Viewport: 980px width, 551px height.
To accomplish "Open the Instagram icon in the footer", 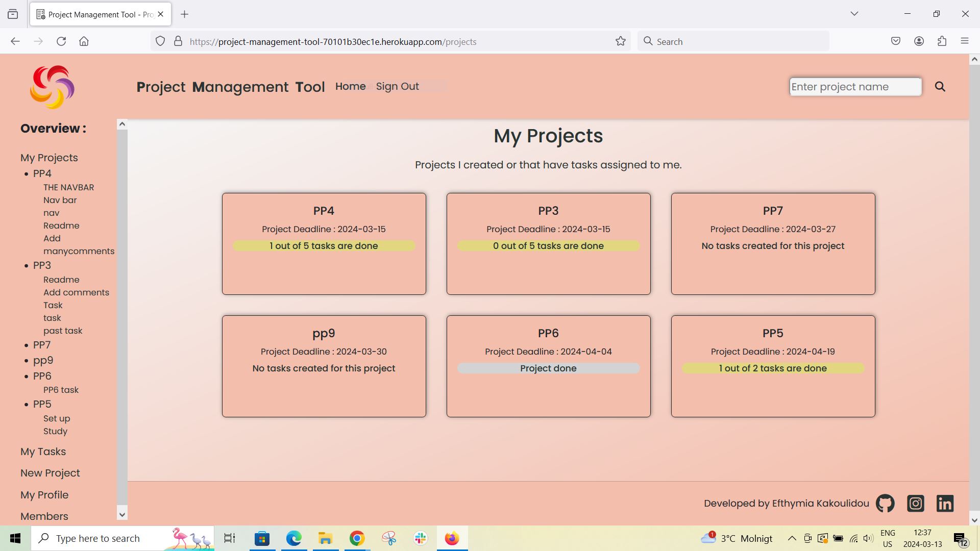I will (915, 503).
